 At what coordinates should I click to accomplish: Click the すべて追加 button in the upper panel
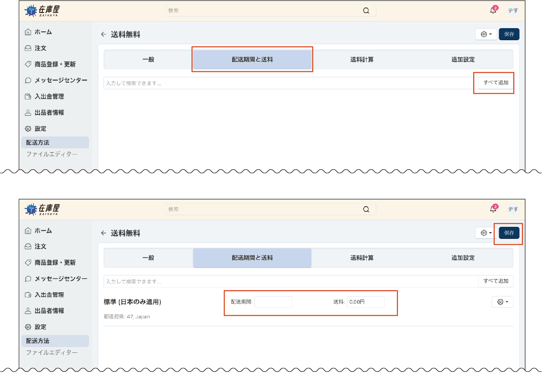point(496,83)
